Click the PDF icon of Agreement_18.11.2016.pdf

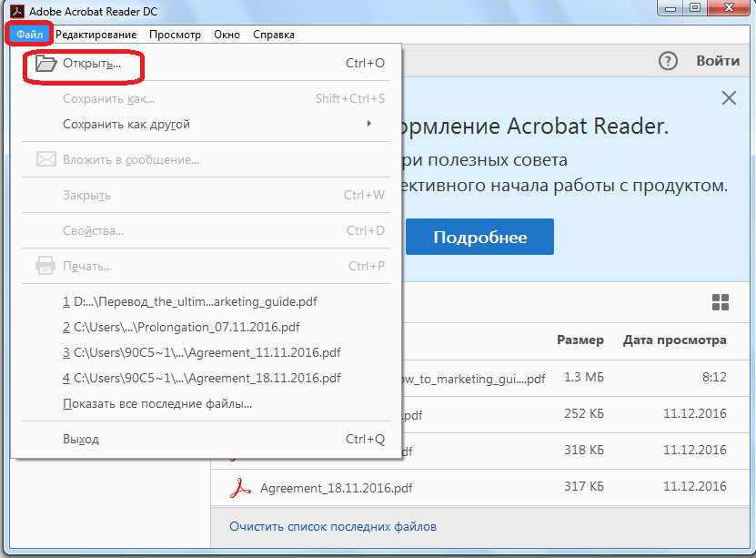click(240, 487)
